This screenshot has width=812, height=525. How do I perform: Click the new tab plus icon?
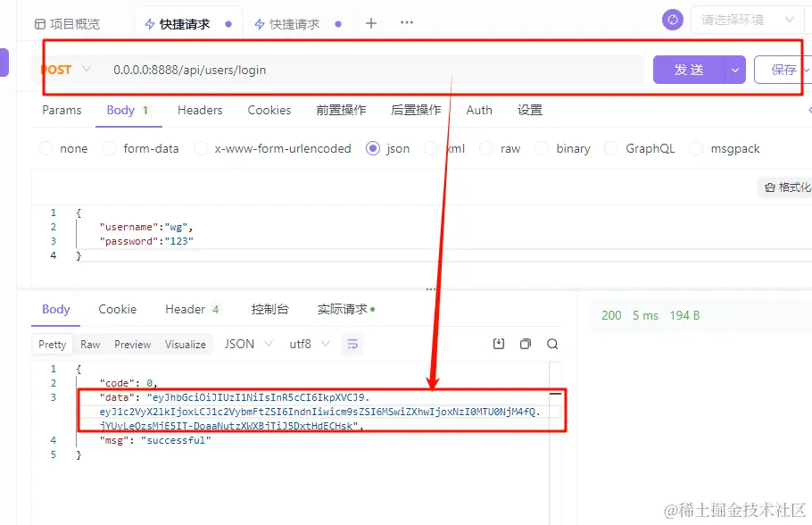pos(371,23)
